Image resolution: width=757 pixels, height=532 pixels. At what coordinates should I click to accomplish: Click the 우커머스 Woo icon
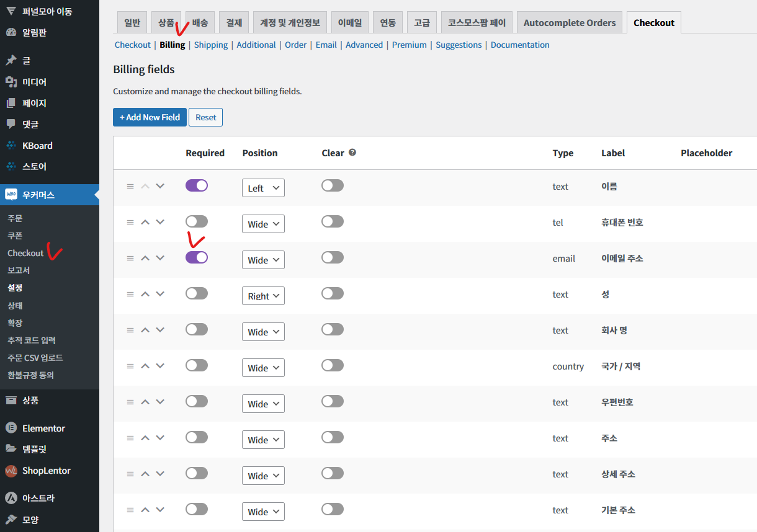pyautogui.click(x=11, y=195)
